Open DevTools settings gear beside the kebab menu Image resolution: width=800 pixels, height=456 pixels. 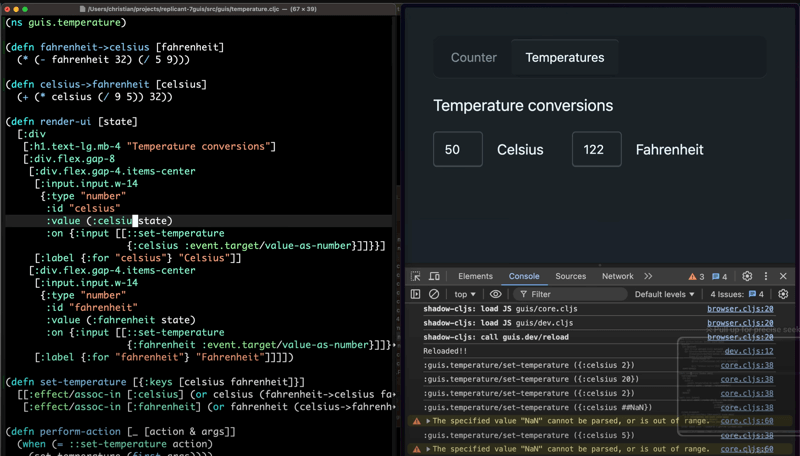(747, 276)
